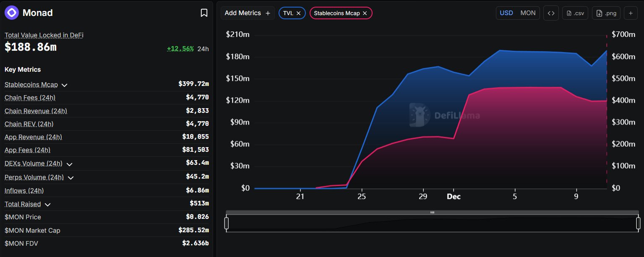Image resolution: width=644 pixels, height=257 pixels.
Task: Switch denomination to USD
Action: [506, 13]
